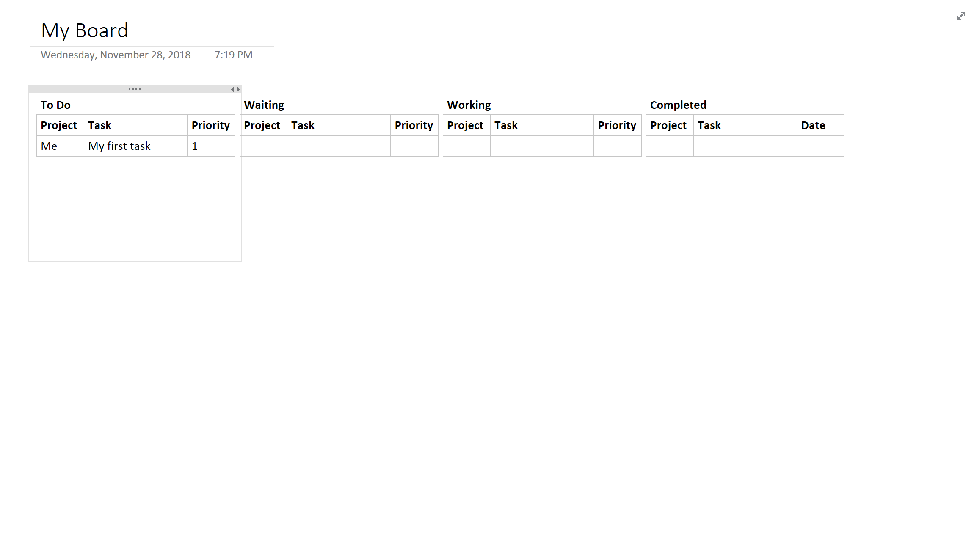Click the 'My first task' cell
Image resolution: width=977 pixels, height=560 pixels.
click(x=119, y=146)
